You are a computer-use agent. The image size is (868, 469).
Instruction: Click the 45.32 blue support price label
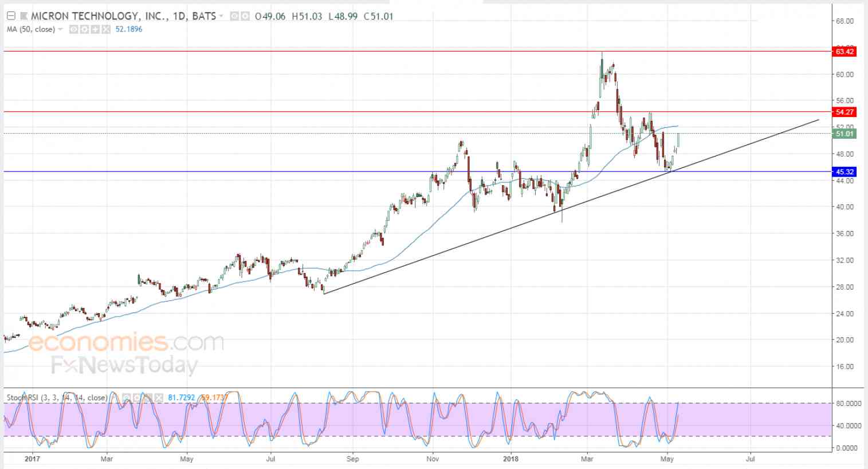[845, 171]
